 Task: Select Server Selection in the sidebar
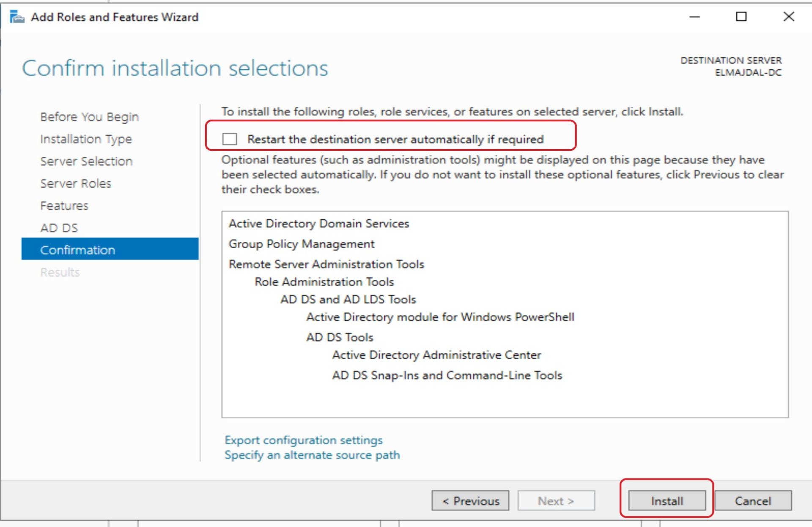(x=86, y=161)
